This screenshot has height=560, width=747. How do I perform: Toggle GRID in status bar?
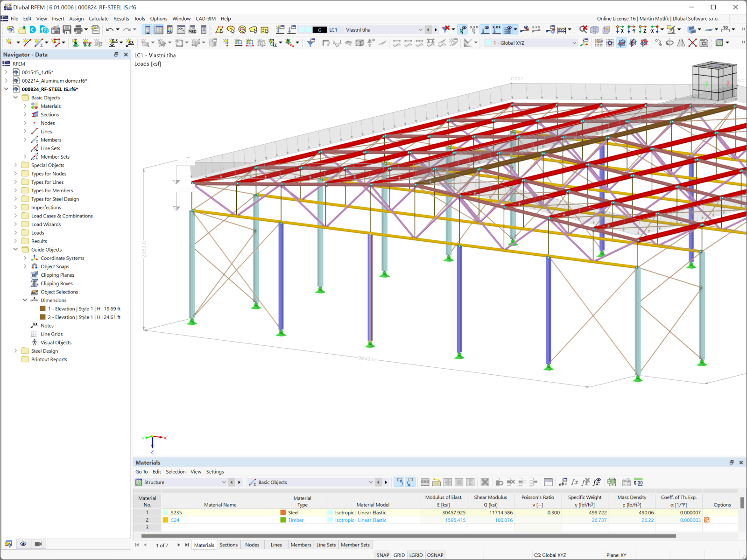click(399, 555)
